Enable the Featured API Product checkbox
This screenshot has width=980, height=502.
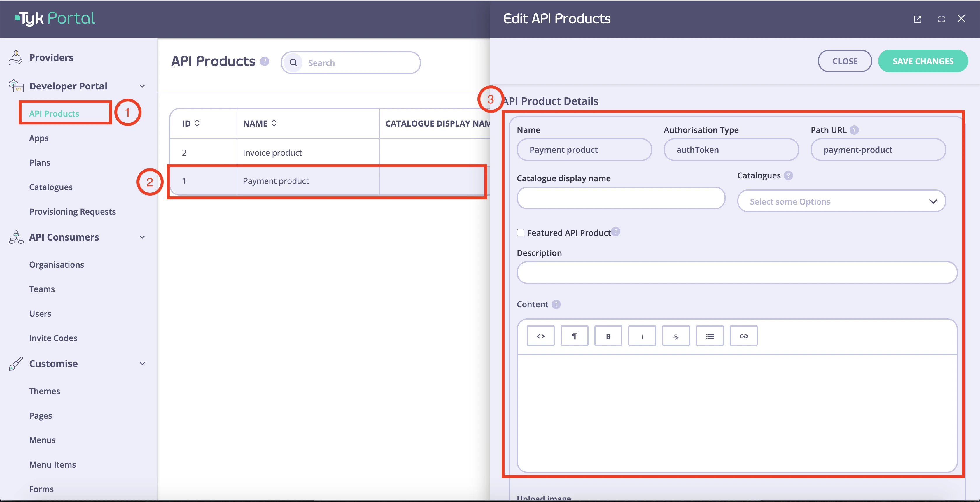520,232
